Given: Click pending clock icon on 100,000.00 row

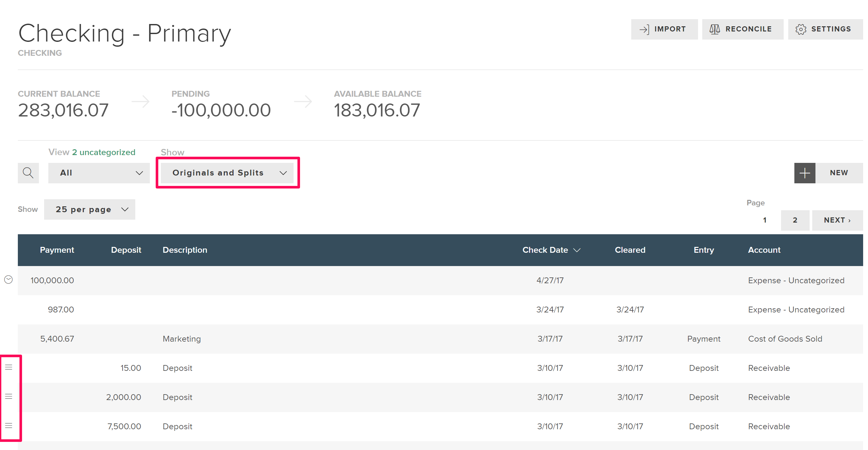Looking at the screenshot, I should click(8, 279).
